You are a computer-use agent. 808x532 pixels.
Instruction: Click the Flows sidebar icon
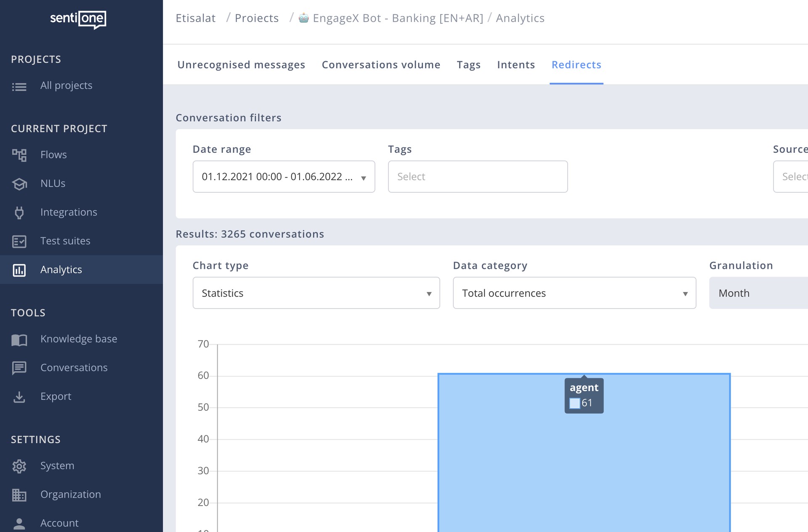click(19, 155)
